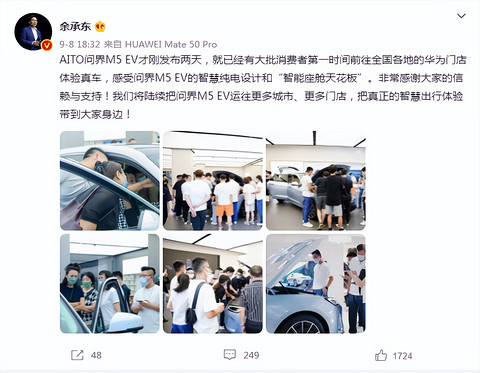Viewport: 480px width, 373px height.
Task: Click the repost share icon
Action: tap(77, 355)
